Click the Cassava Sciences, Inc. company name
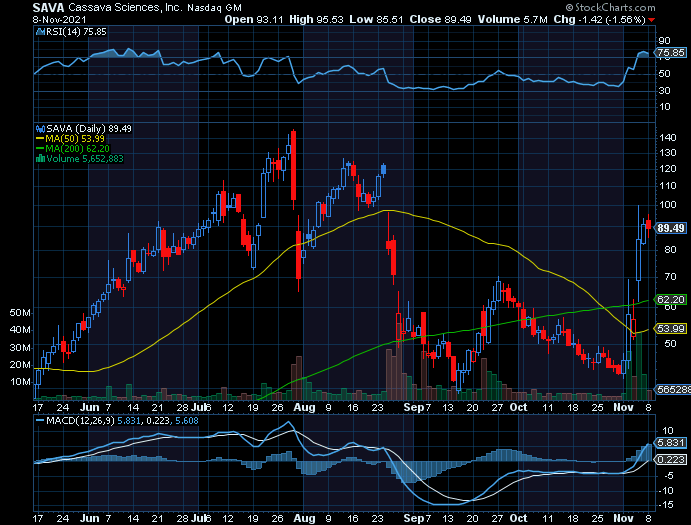Screen dimensions: 691x525 click(x=126, y=7)
